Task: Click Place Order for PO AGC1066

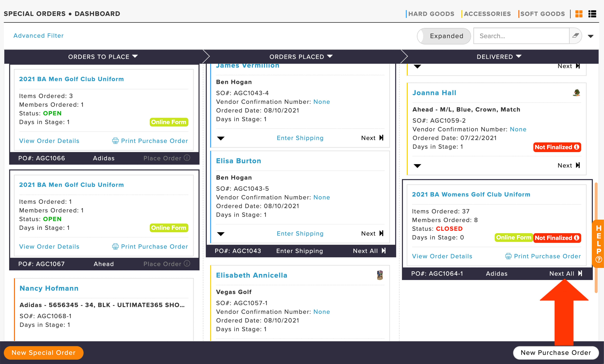Action: click(162, 158)
